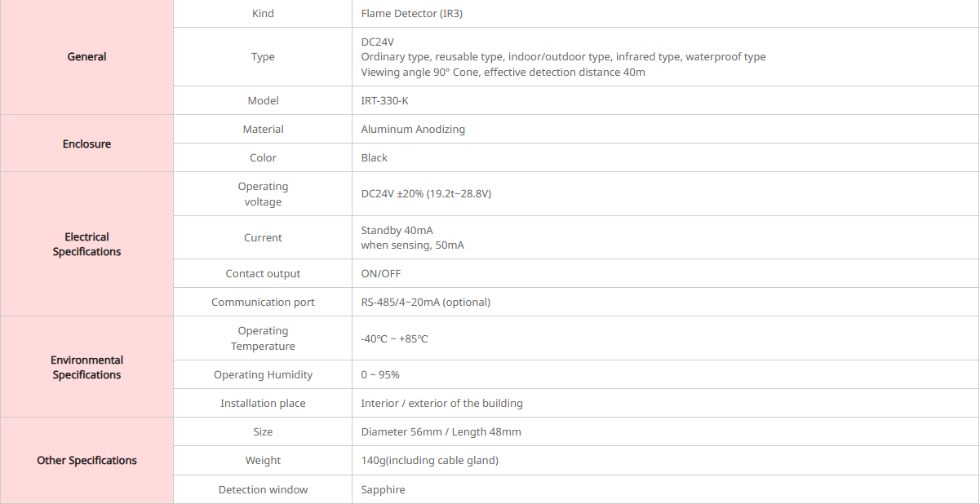This screenshot has height=504, width=980.
Task: Click the DC24V ±20% operating voltage value
Action: click(426, 194)
